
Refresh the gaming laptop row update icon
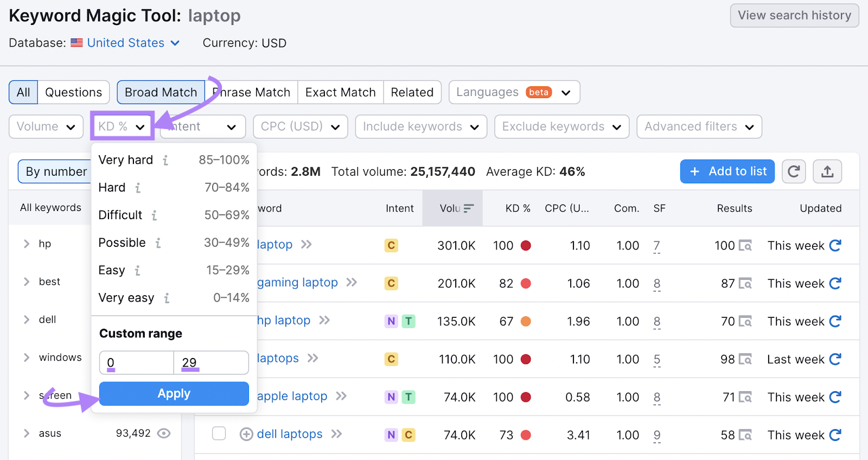click(x=835, y=283)
